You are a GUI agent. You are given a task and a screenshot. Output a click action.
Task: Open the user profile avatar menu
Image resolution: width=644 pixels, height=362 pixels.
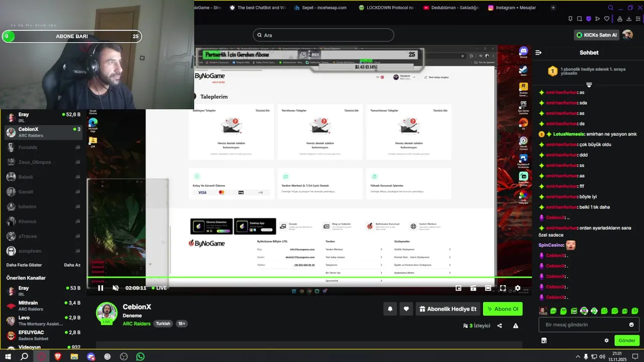click(627, 35)
